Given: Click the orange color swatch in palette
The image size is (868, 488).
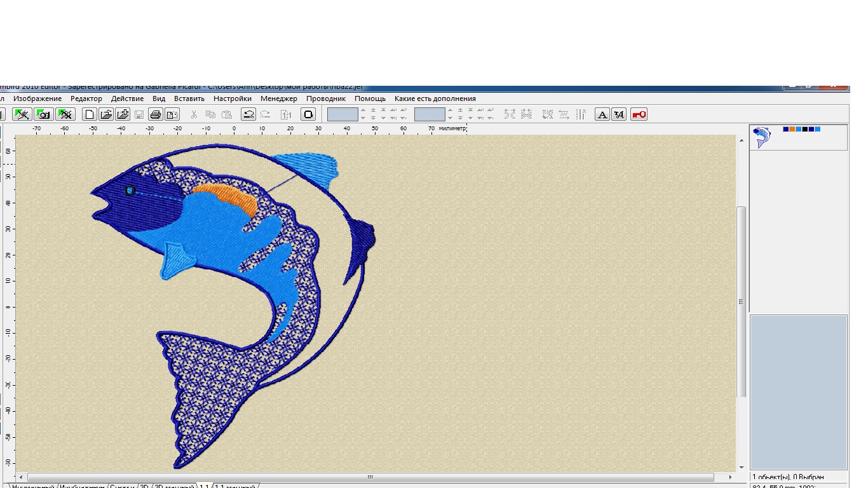Looking at the screenshot, I should pyautogui.click(x=792, y=129).
